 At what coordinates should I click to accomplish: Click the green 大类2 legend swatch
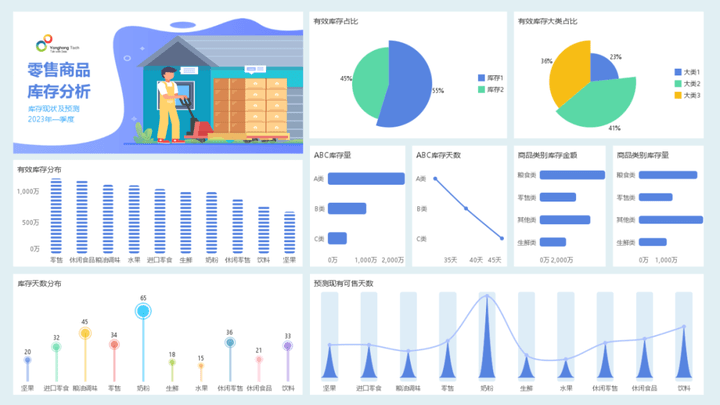(x=678, y=84)
